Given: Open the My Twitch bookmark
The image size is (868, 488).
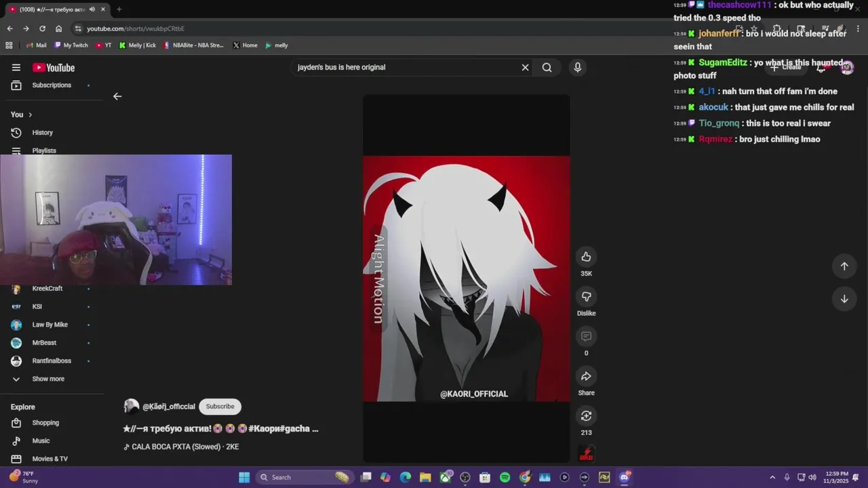Looking at the screenshot, I should click(x=71, y=45).
